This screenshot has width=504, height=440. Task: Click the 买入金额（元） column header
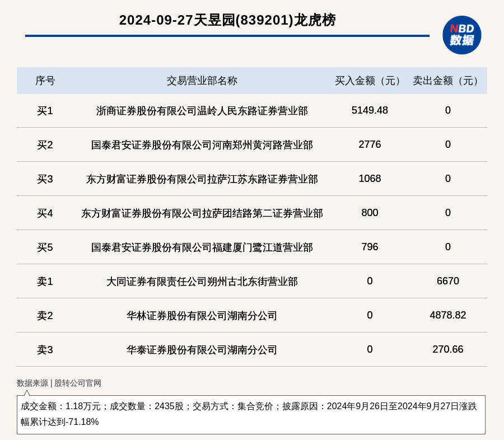(370, 81)
